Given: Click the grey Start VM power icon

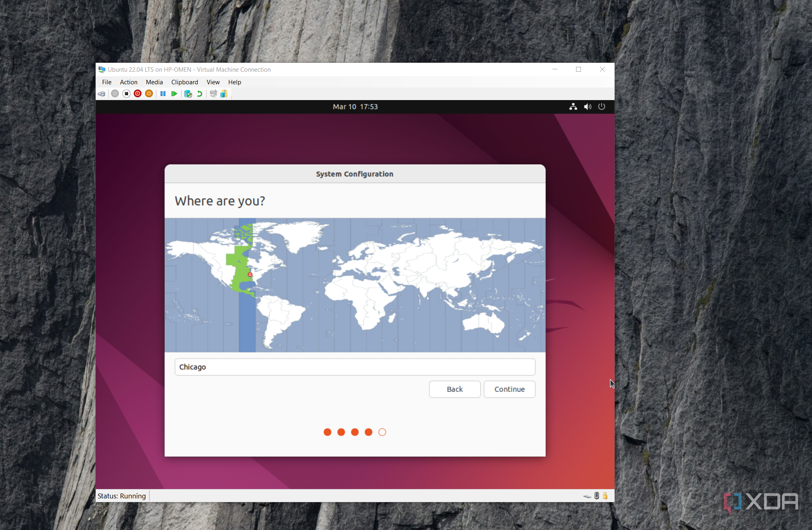Looking at the screenshot, I should (x=115, y=94).
